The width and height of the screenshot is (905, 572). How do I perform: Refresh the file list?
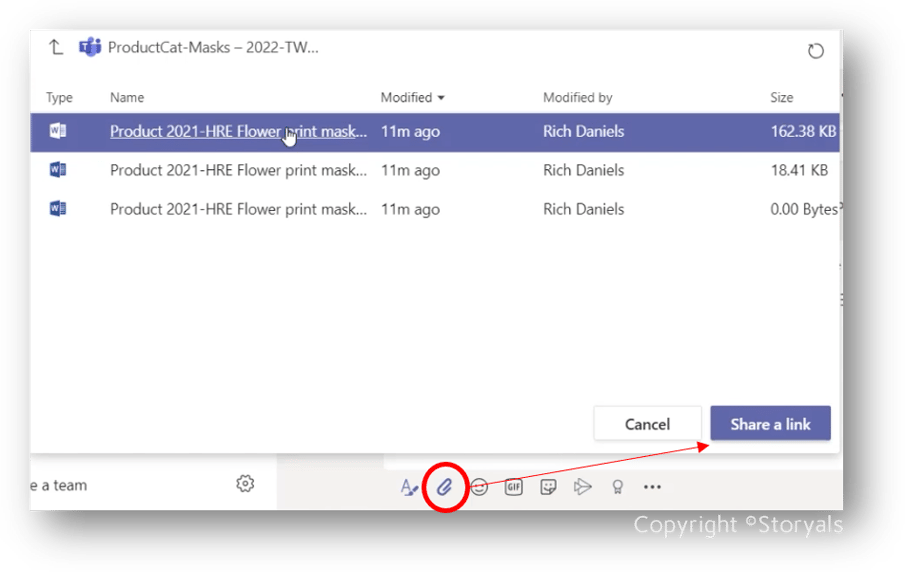[x=815, y=51]
